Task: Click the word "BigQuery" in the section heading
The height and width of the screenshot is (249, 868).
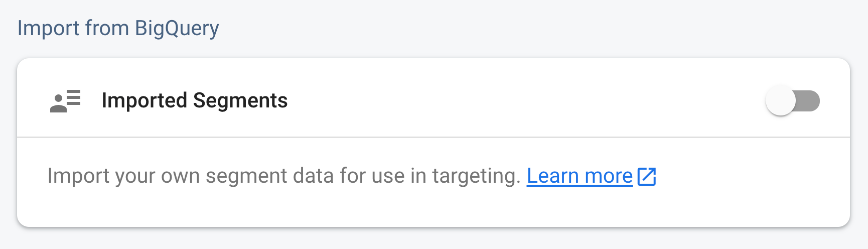Action: click(x=177, y=28)
